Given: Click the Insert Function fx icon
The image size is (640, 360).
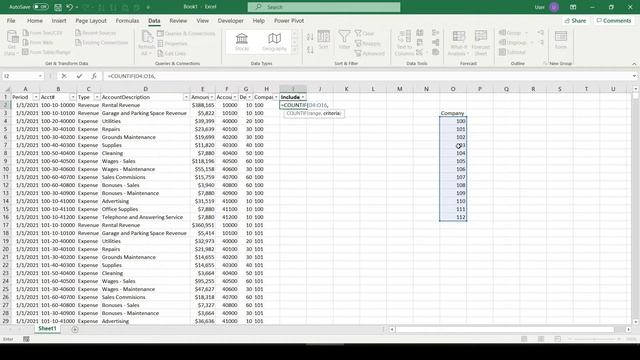Looking at the screenshot, I should [x=94, y=76].
